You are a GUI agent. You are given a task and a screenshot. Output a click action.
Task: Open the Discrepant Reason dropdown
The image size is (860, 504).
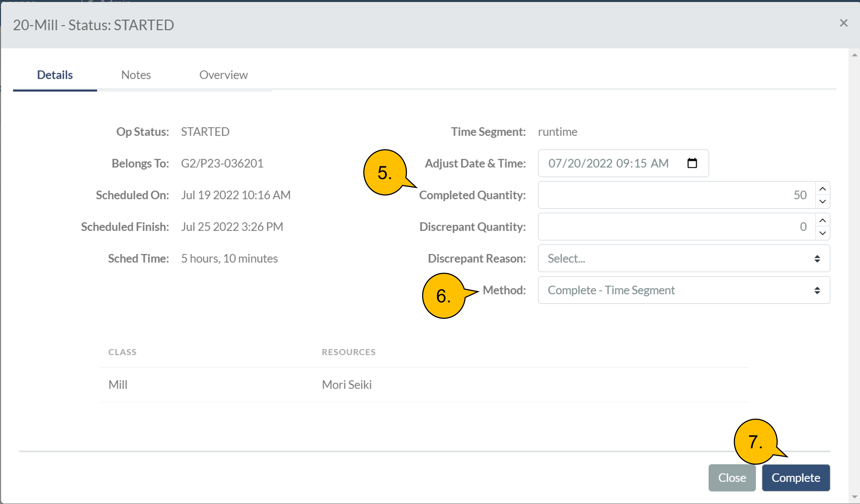[684, 258]
